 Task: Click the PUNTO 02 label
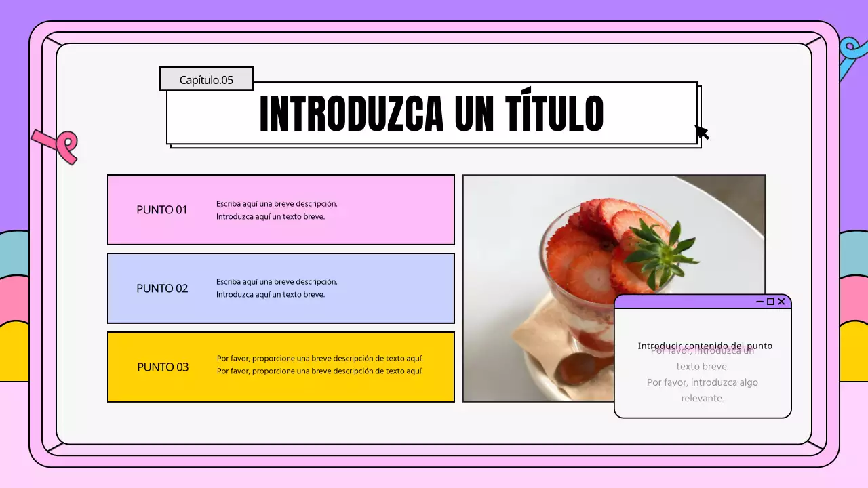click(x=162, y=289)
